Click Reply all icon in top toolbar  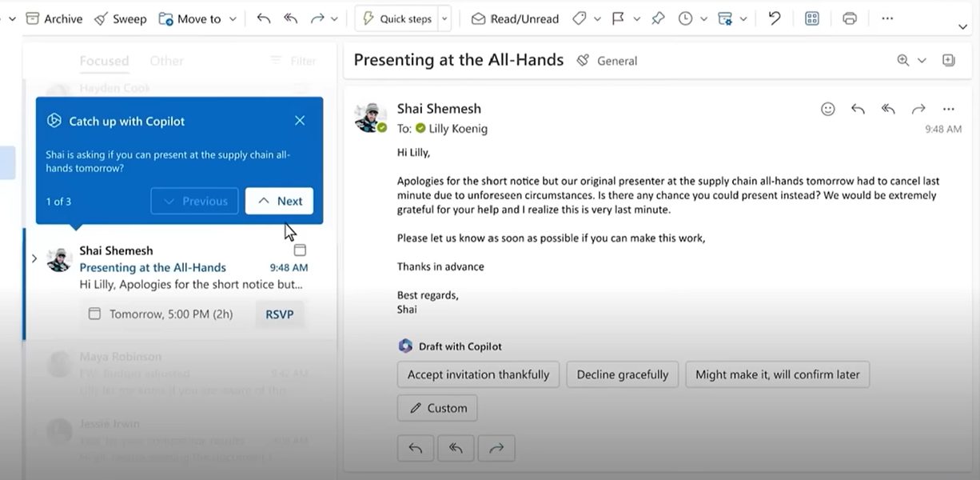pyautogui.click(x=291, y=18)
